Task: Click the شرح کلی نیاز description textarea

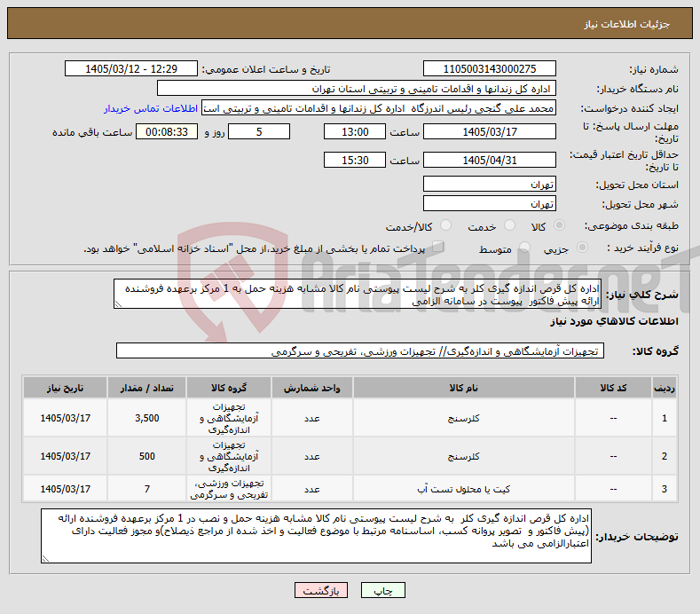Action: click(x=358, y=294)
